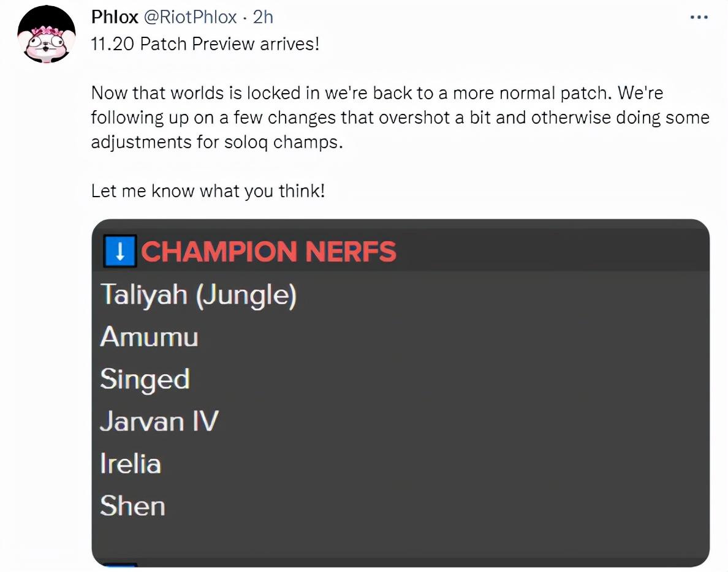
Task: Click the 'Let me know what you think!' line
Action: pos(208,190)
